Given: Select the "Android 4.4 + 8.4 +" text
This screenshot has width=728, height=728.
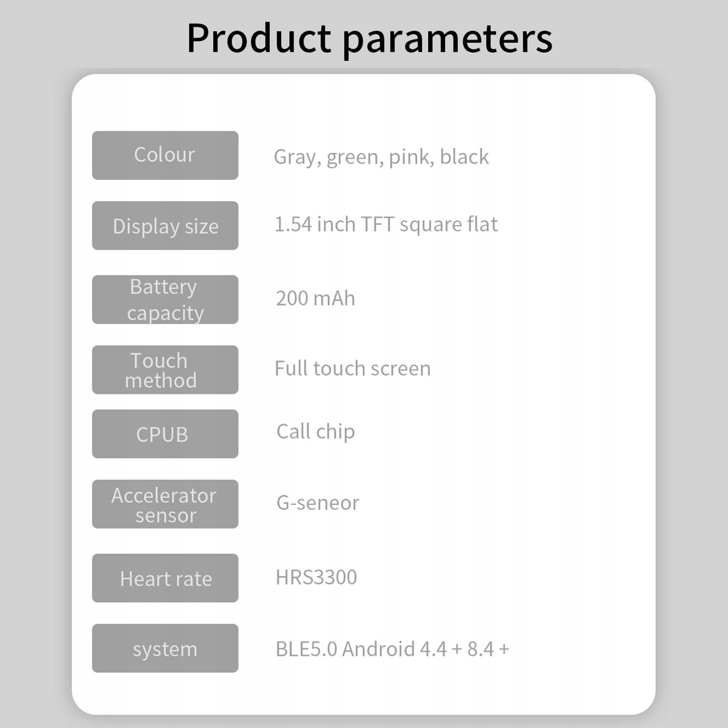Looking at the screenshot, I should tap(425, 649).
